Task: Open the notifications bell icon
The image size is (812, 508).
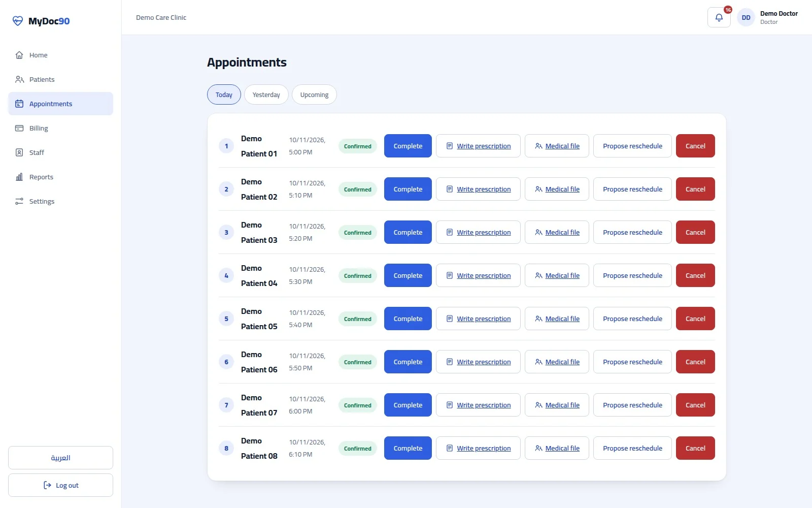Action: (x=719, y=17)
